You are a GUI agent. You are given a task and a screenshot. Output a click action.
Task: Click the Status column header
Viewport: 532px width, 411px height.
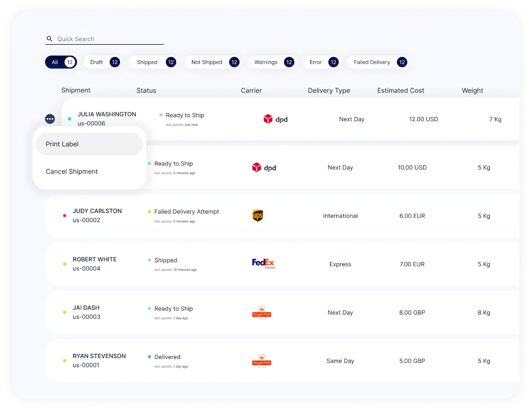click(x=146, y=91)
